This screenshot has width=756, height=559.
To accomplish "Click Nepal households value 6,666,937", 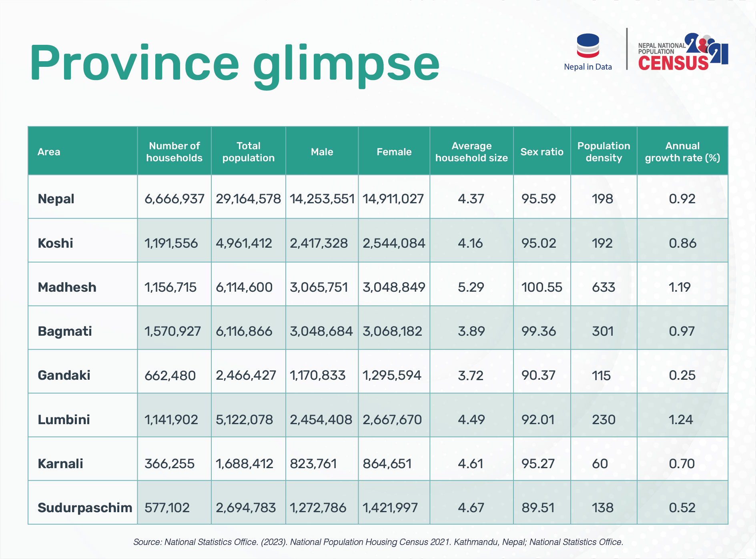I will point(174,199).
